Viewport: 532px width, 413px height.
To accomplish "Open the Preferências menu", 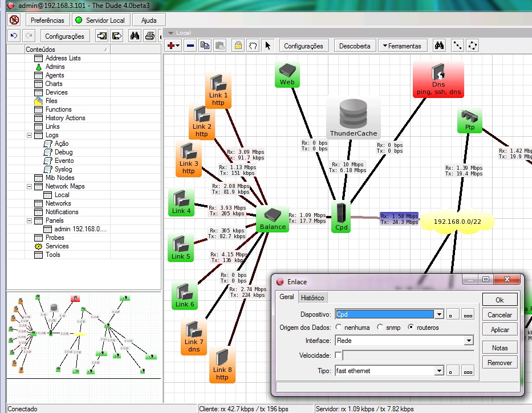I will tap(47, 21).
